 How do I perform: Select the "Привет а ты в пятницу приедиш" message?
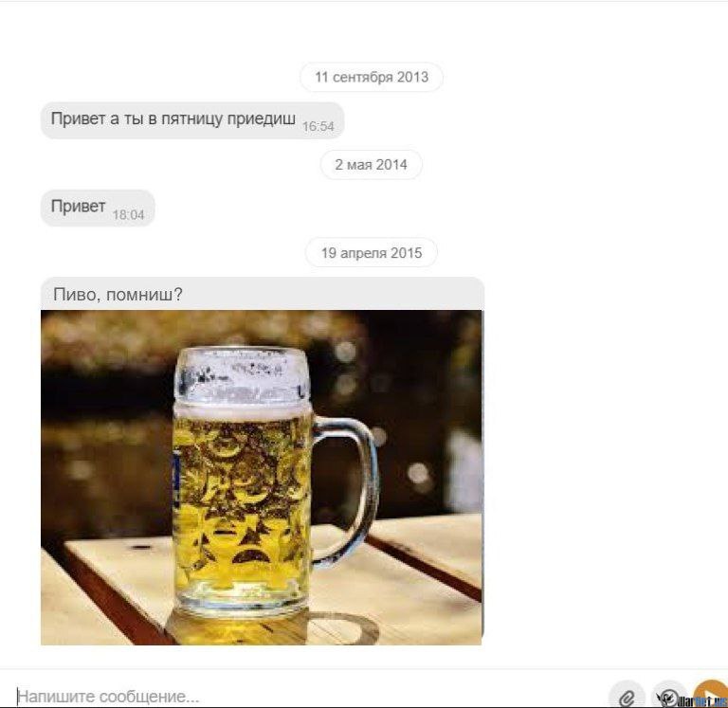[173, 121]
